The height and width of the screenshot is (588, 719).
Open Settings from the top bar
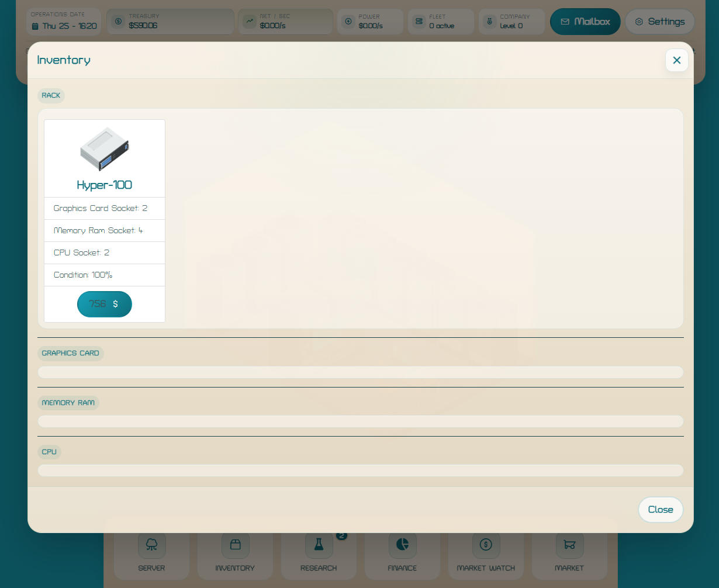(x=660, y=22)
